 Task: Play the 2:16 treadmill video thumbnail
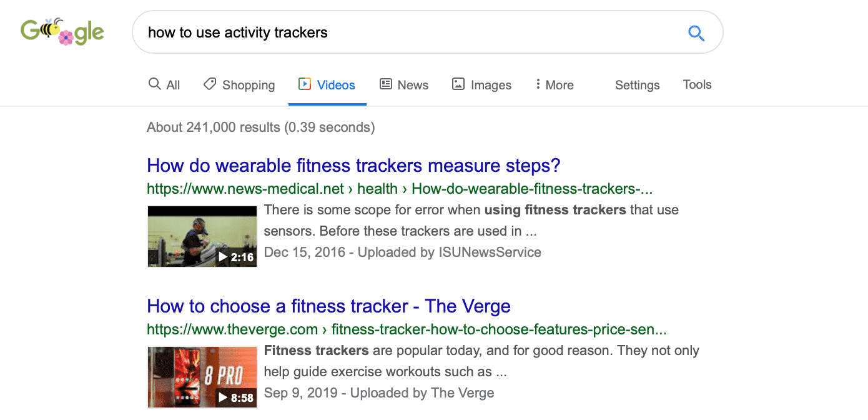202,236
